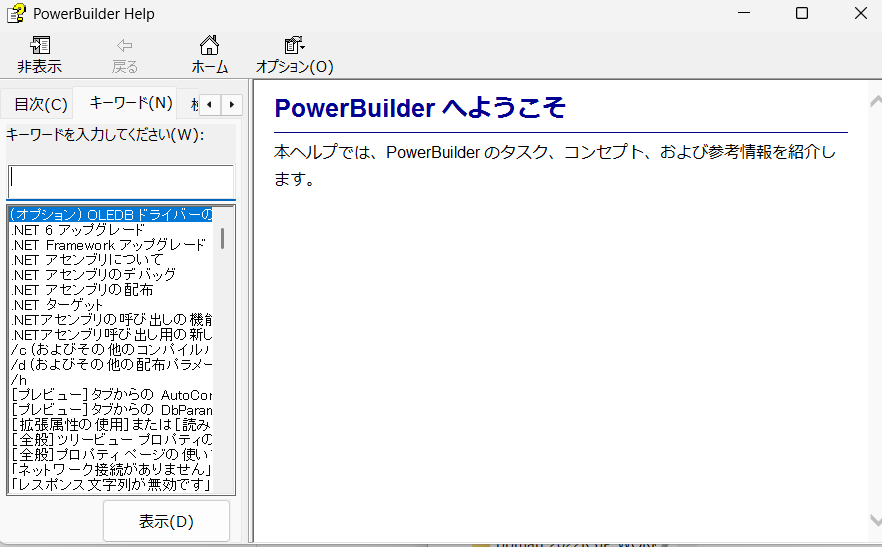Viewport: 882px width, 547px height.
Task: Click the keyword input text field
Action: coord(120,182)
